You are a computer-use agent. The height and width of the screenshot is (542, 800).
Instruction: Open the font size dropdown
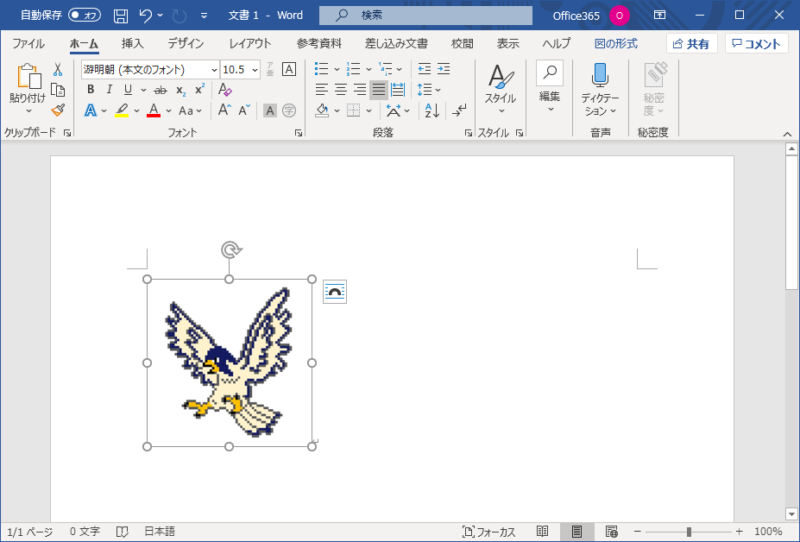(x=255, y=70)
